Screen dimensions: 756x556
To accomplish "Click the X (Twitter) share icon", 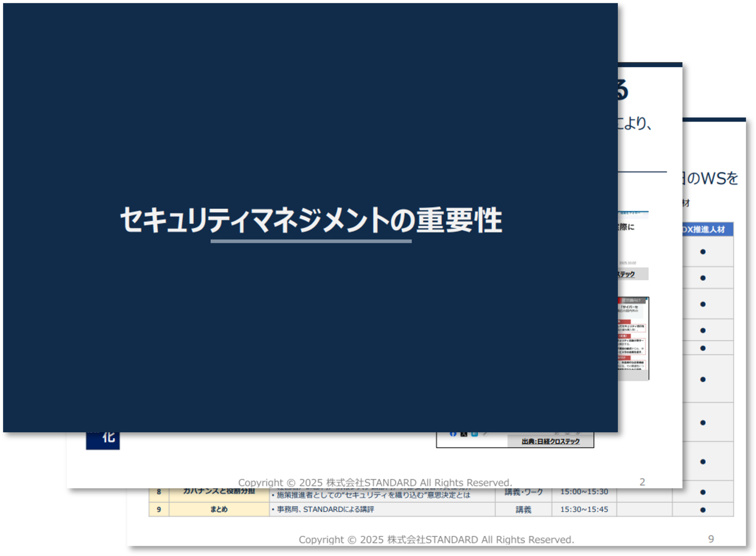I will pos(464,435).
